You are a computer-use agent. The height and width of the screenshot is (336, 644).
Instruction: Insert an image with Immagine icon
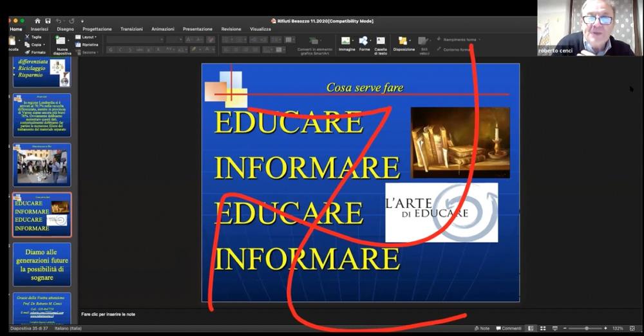tap(346, 41)
